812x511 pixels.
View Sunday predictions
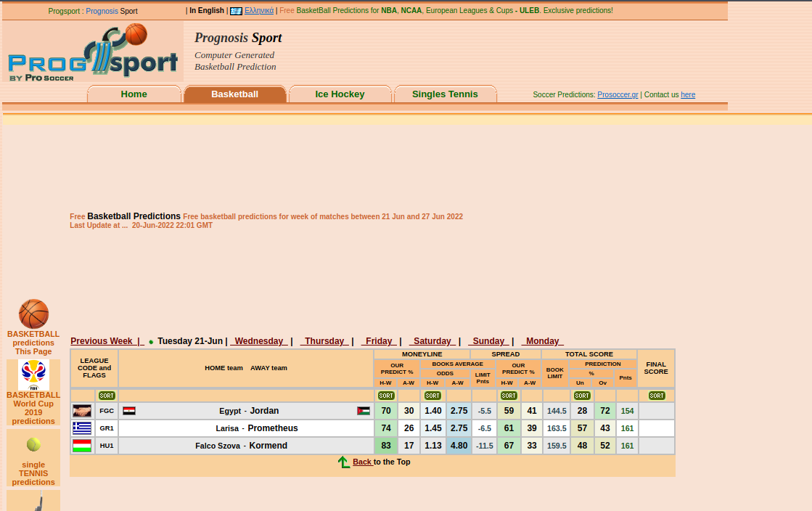[x=488, y=341]
